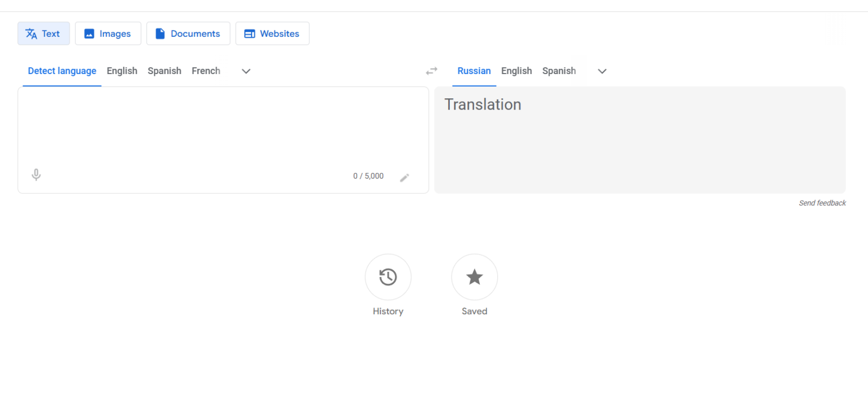This screenshot has height=407, width=868.
Task: Open Saved translations star icon
Action: click(474, 278)
